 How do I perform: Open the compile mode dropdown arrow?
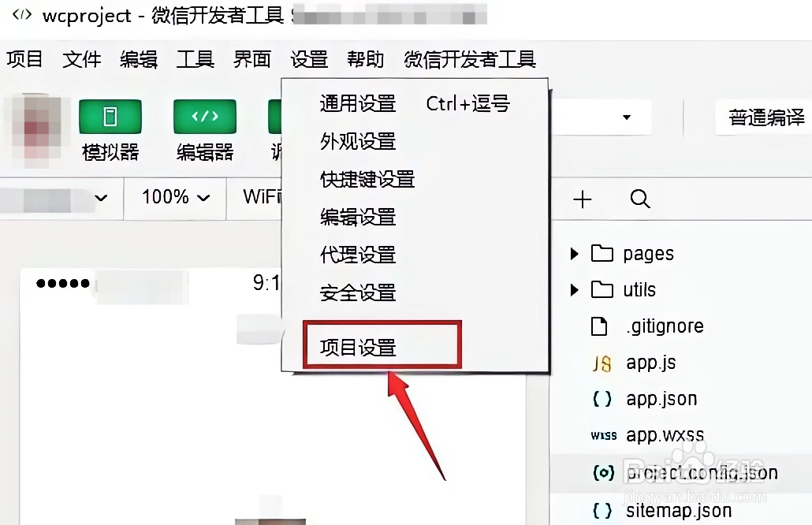[x=627, y=117]
